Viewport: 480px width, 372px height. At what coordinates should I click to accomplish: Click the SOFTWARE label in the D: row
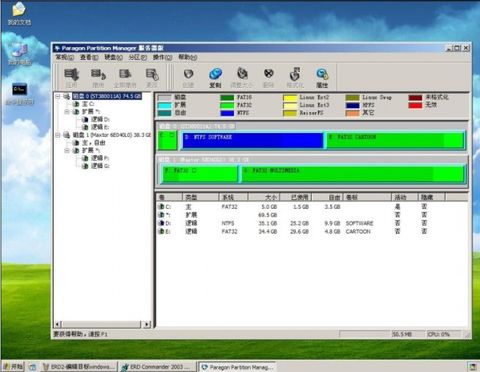(359, 223)
